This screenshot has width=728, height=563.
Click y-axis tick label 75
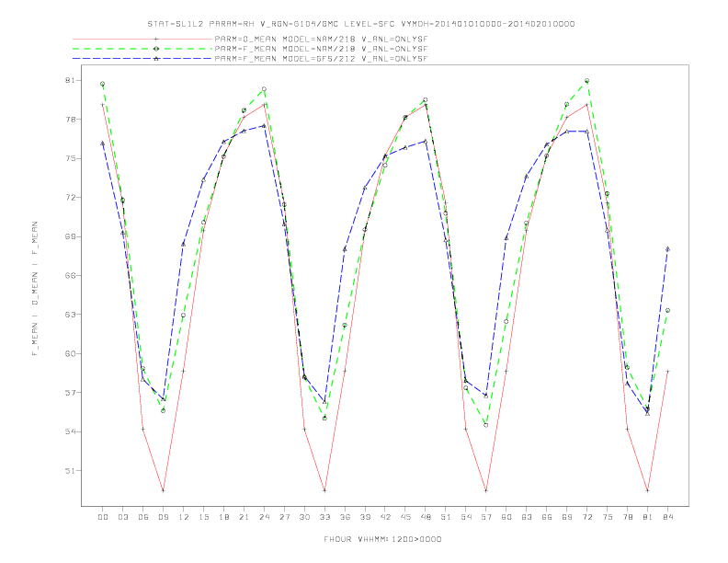pyautogui.click(x=69, y=158)
